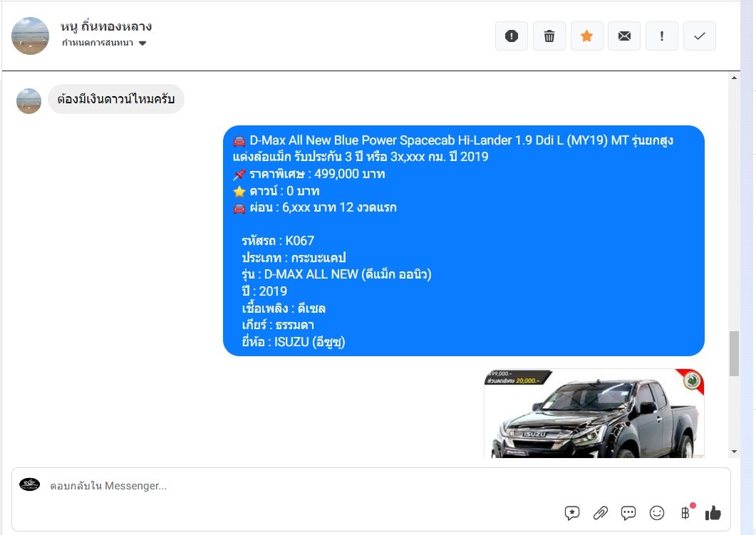756x535 pixels.
Task: Click the blue D-Max car details message
Action: (463, 241)
